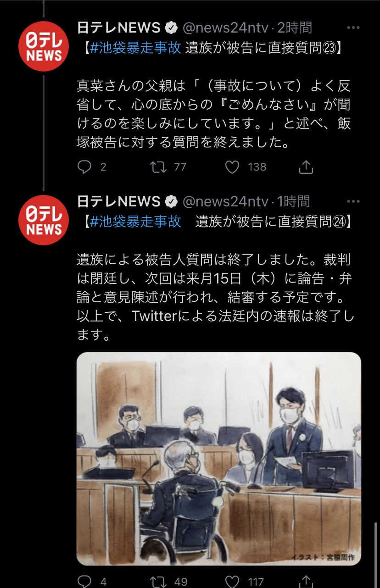
Task: Open the more options menu on second tweet
Action: point(353,201)
